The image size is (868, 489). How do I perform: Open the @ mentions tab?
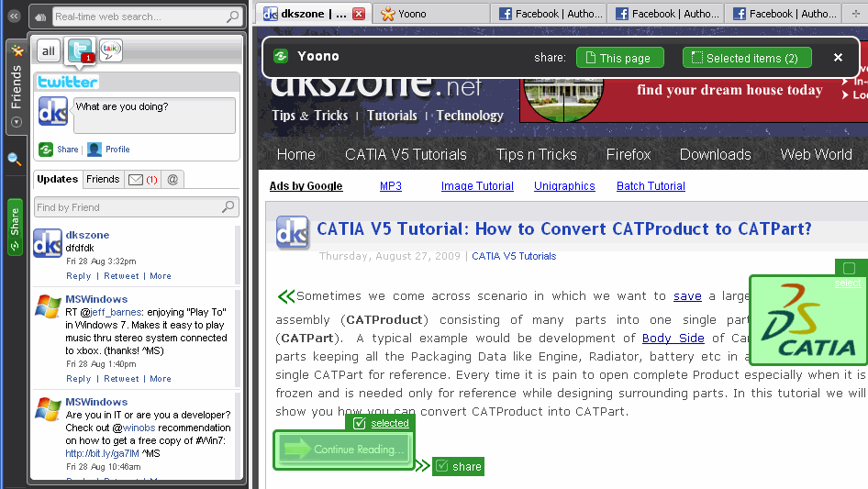coord(172,180)
